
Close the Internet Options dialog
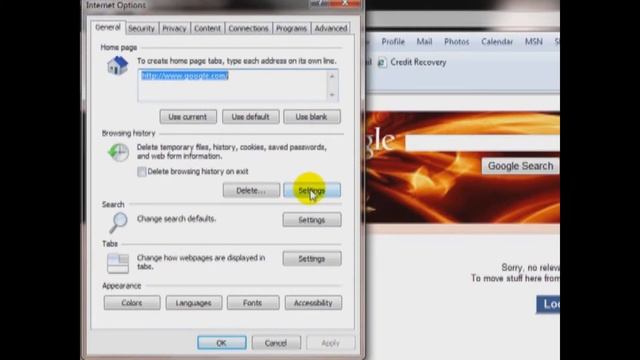(344, 3)
